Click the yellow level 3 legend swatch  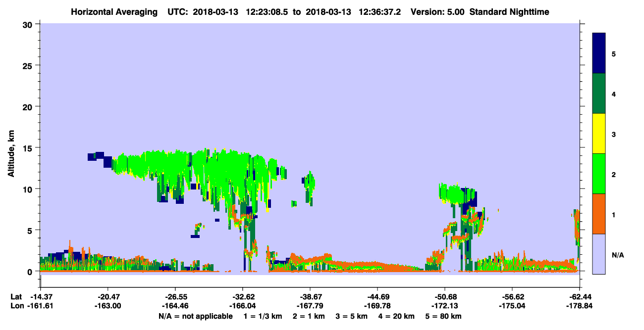point(599,134)
